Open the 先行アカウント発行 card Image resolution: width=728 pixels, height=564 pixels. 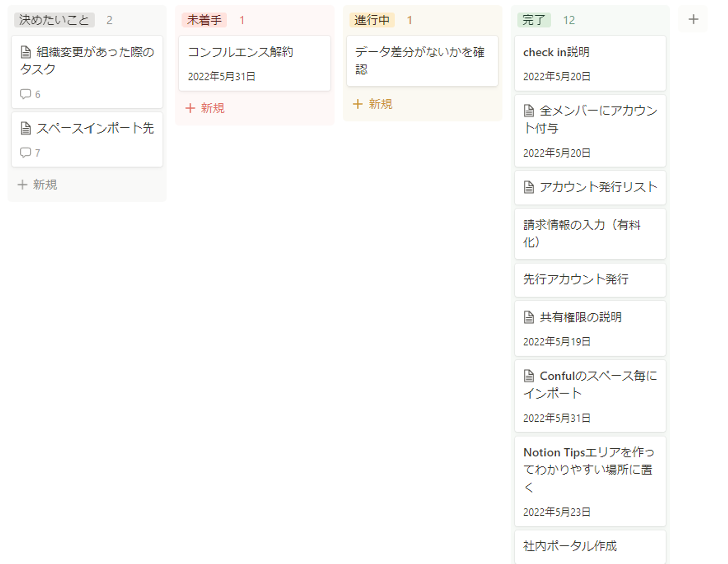[590, 280]
